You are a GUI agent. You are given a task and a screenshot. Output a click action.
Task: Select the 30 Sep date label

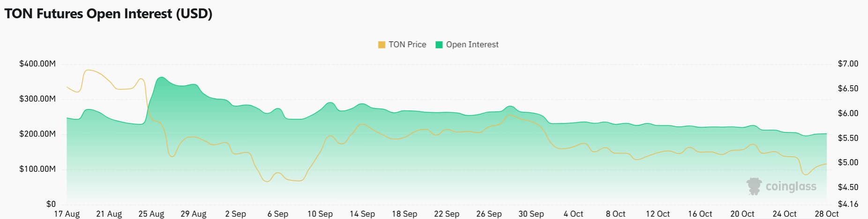[531, 214]
